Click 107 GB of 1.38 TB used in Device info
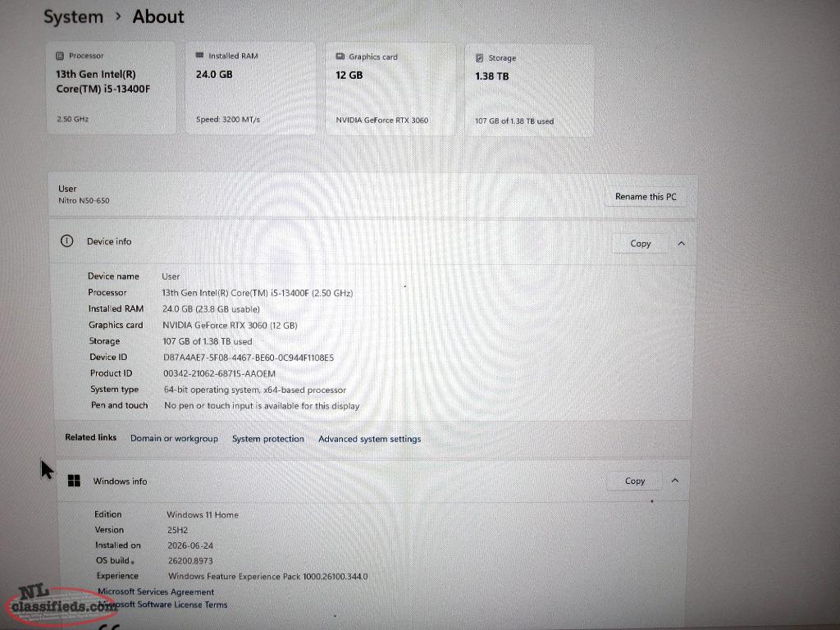840x630 pixels. point(208,341)
